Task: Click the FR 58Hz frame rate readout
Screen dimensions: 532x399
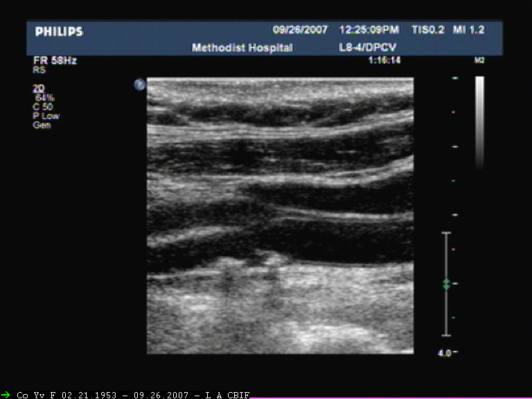Action: pyautogui.click(x=55, y=61)
